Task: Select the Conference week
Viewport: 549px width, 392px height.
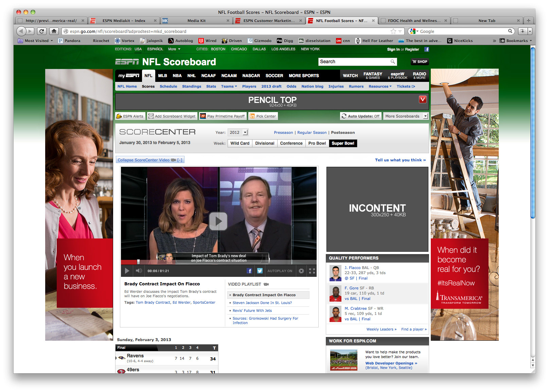Action: coord(291,143)
